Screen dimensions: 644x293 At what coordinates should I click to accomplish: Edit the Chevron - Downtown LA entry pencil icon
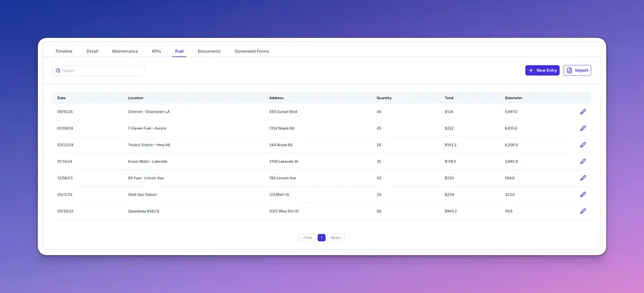click(582, 111)
